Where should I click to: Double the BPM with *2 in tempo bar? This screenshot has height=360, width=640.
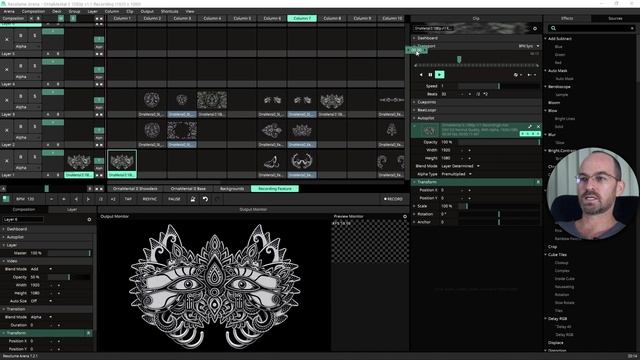113,199
